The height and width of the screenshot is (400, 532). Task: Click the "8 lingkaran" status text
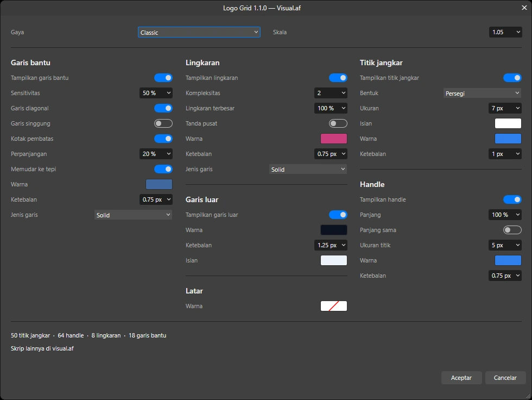[106, 335]
